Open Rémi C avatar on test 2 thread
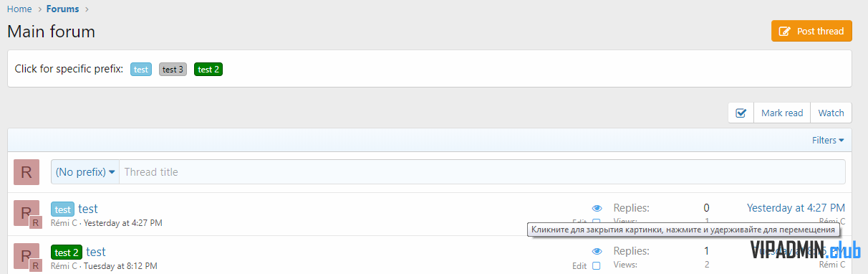 click(x=24, y=255)
